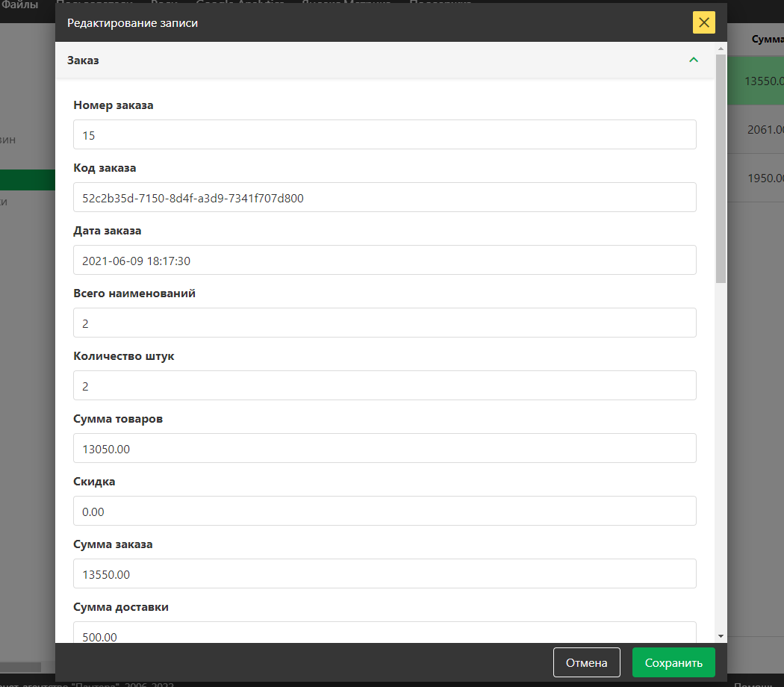
Task: Focus the Сумма доставки field
Action: coord(385,633)
